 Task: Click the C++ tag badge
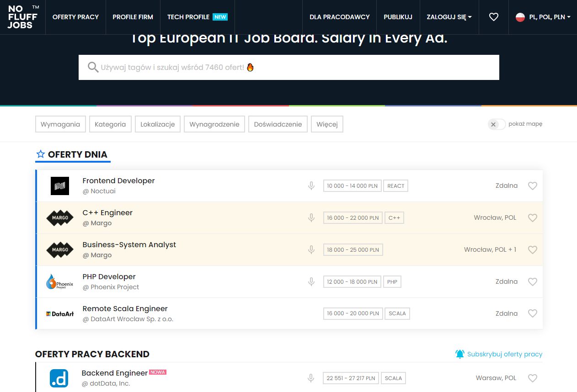394,218
